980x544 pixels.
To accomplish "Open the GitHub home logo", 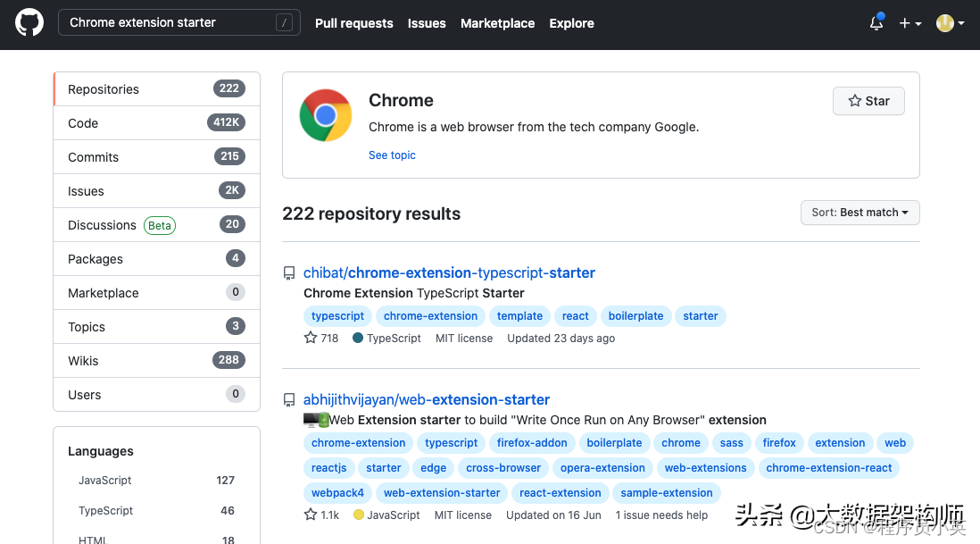I will click(x=29, y=22).
